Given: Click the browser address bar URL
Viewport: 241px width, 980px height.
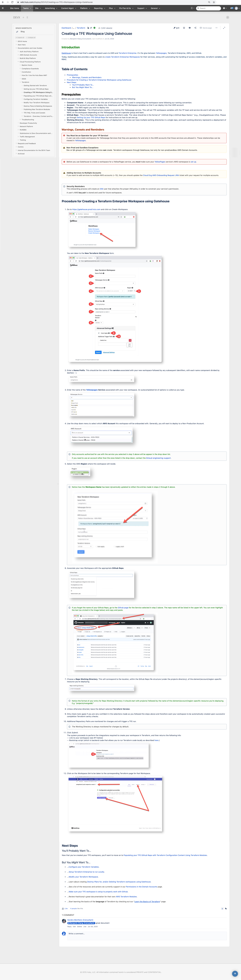Looking at the screenshot, I should tap(56, 2).
